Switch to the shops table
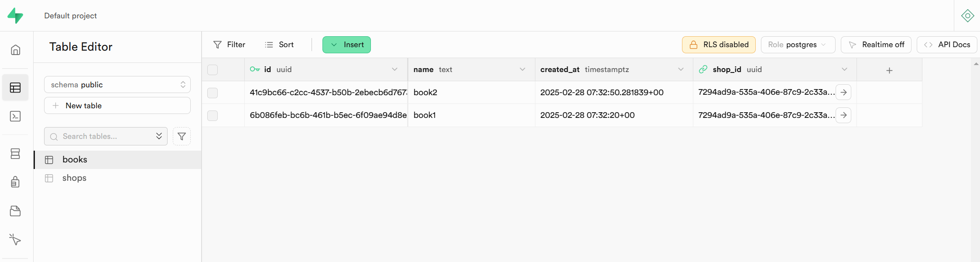The image size is (980, 262). [74, 178]
